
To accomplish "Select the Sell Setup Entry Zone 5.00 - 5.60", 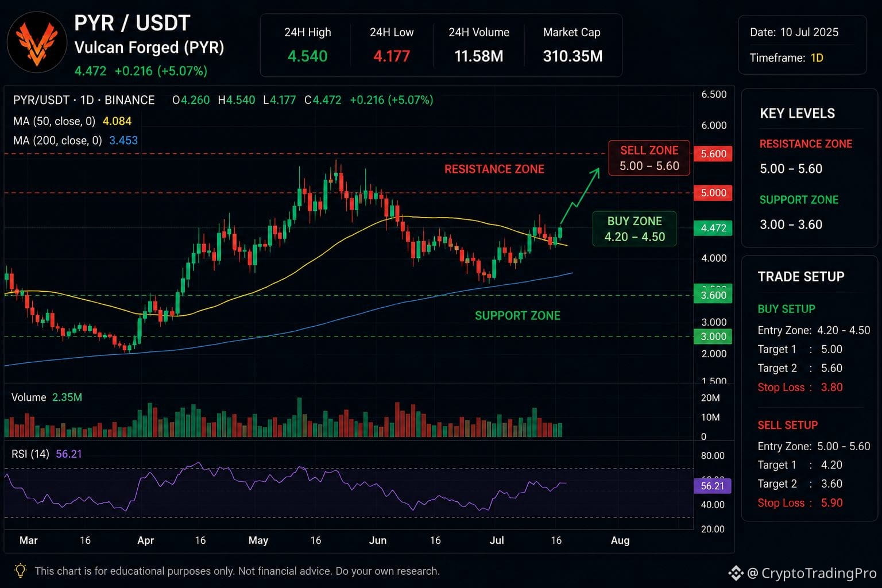I will tap(814, 446).
